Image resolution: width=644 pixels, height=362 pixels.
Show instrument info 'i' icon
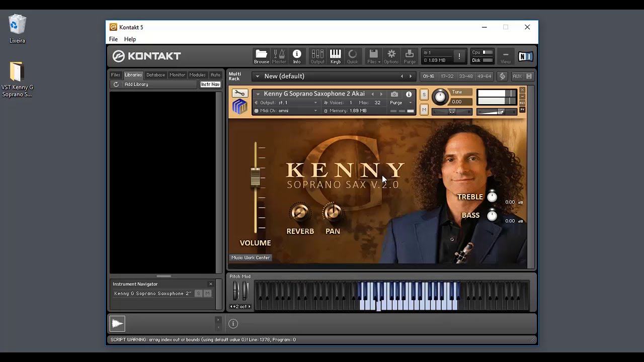coord(409,94)
